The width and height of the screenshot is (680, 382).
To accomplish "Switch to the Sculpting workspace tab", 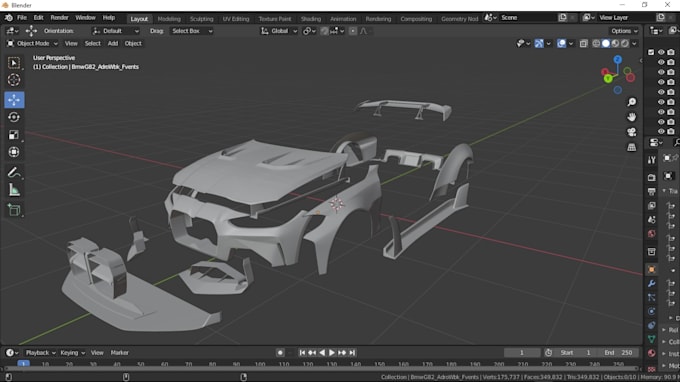I will click(201, 19).
